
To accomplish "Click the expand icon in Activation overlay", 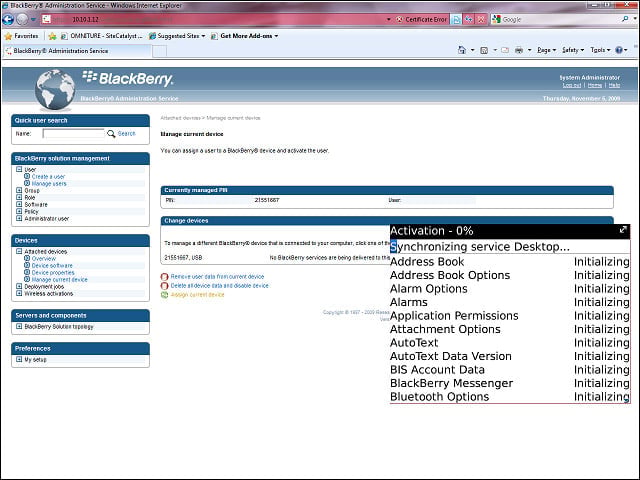I will [623, 230].
